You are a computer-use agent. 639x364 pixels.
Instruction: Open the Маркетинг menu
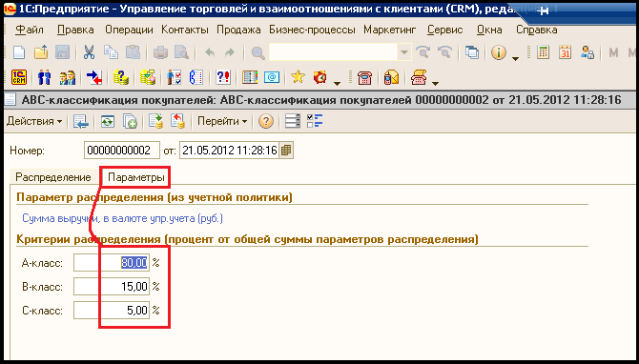pos(390,30)
